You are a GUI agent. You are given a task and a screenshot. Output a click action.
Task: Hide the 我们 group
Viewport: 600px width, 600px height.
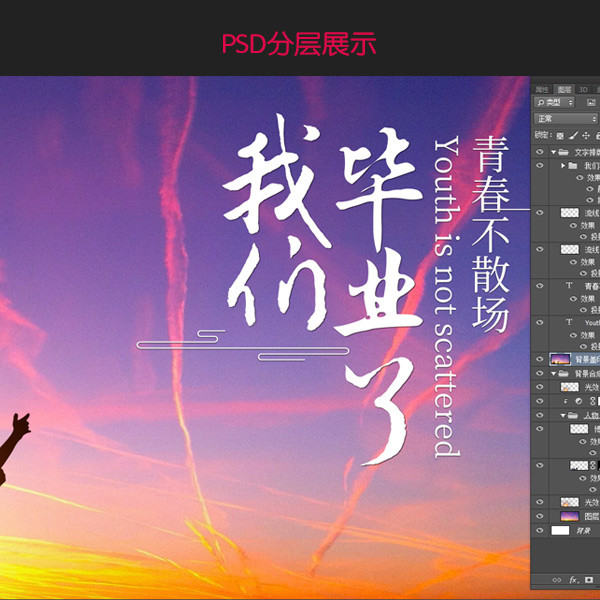[540, 166]
